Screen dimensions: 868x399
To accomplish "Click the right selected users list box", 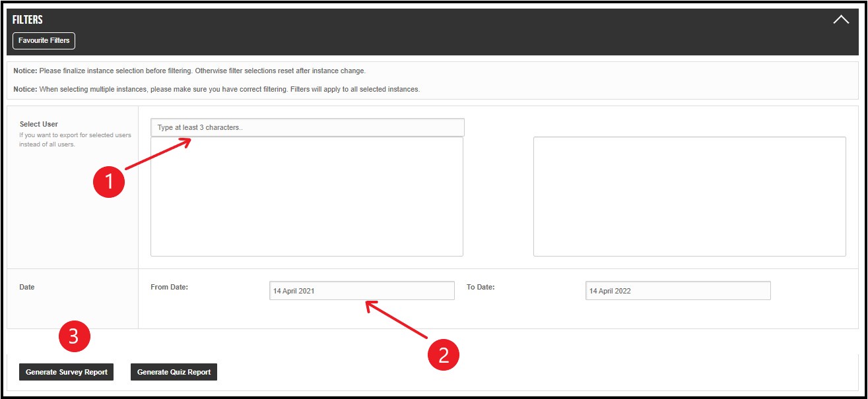I will pyautogui.click(x=689, y=197).
